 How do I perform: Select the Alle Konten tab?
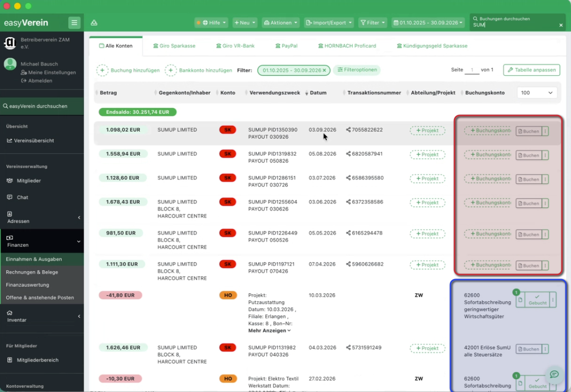[116, 46]
